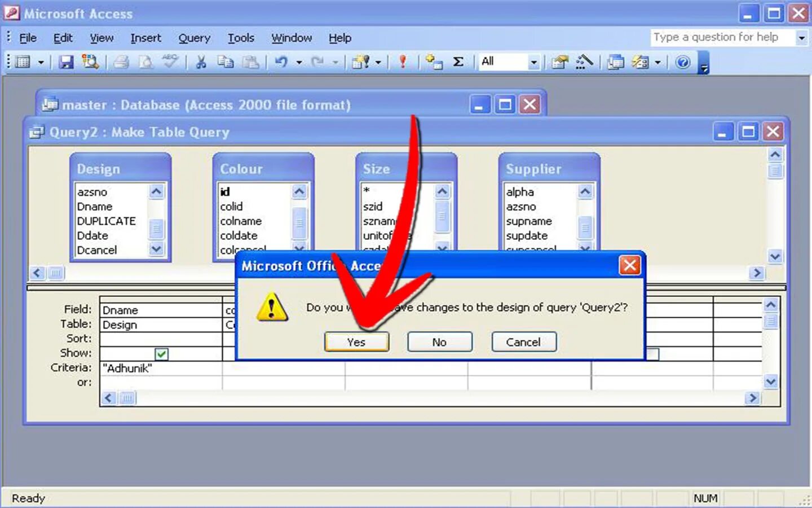812x508 pixels.
Task: Open the Tools menu
Action: [241, 38]
